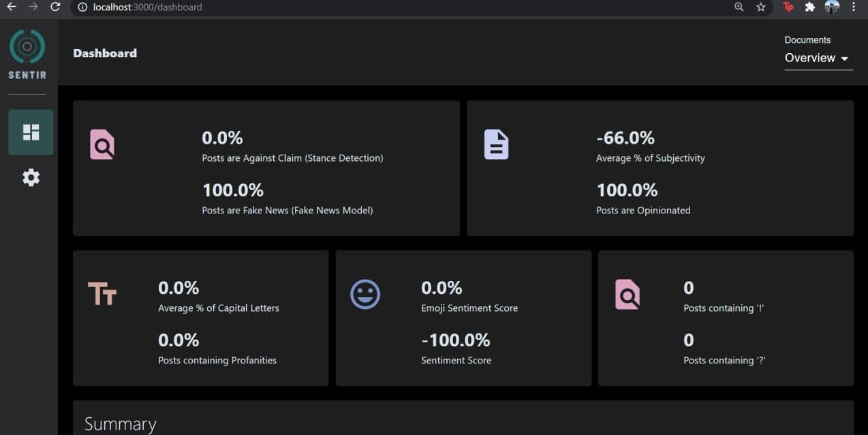Go back with browser back arrow
Image resolution: width=868 pixels, height=435 pixels.
(x=11, y=7)
